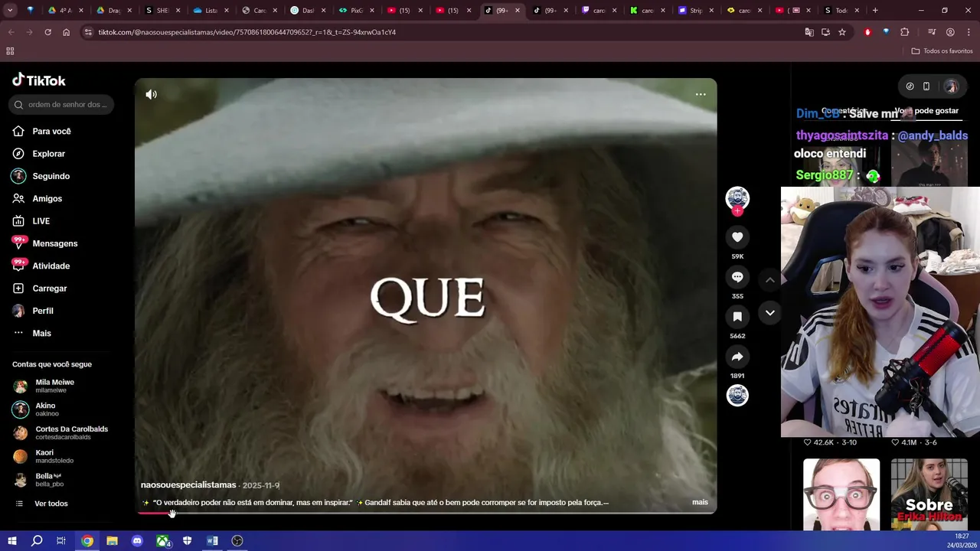Viewport: 980px width, 551px height.
Task: Open the Windows Start menu
Action: pos(12,541)
